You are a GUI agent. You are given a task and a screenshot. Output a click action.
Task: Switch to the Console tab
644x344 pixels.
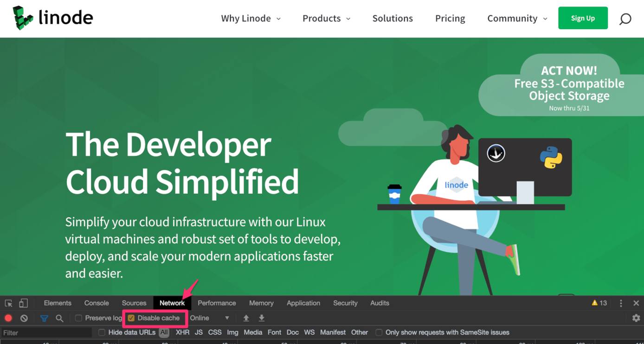coord(96,303)
